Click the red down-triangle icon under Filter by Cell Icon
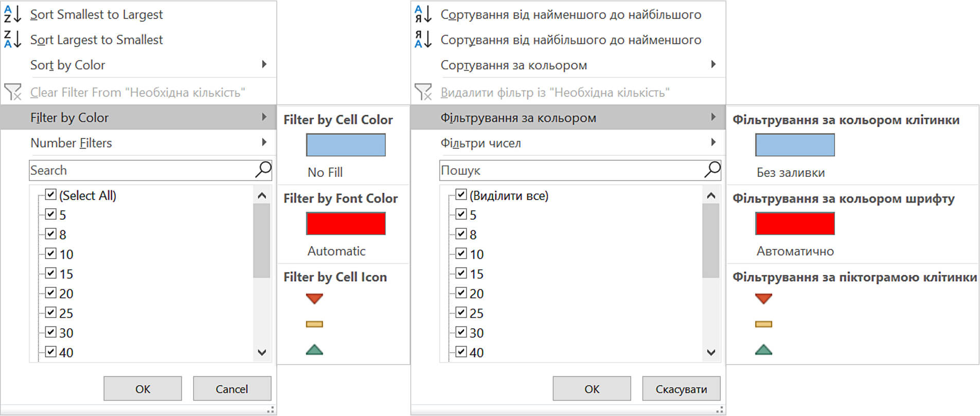 (x=314, y=298)
